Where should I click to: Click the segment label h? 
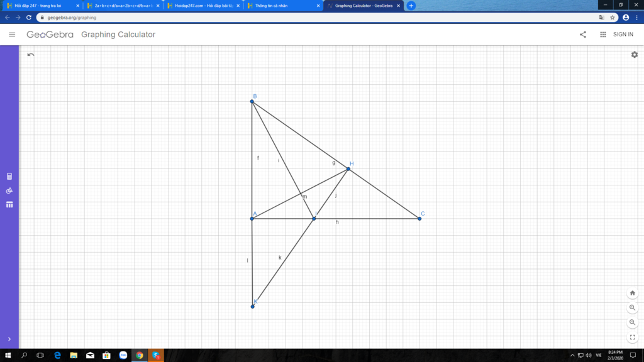pos(337,222)
